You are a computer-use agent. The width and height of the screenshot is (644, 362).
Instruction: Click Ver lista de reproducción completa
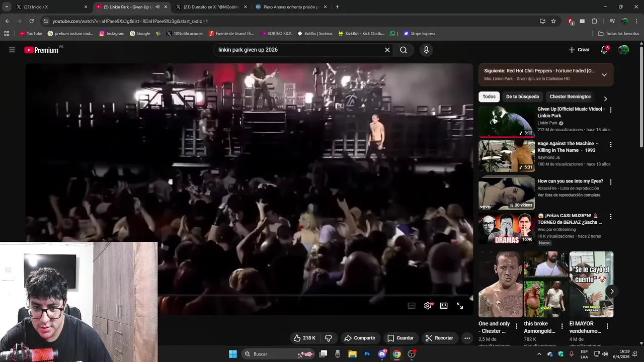(569, 195)
